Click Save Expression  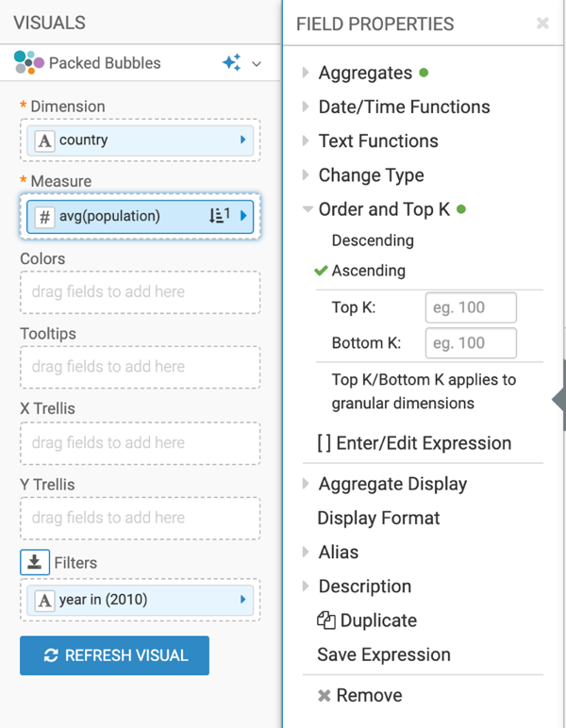[383, 654]
